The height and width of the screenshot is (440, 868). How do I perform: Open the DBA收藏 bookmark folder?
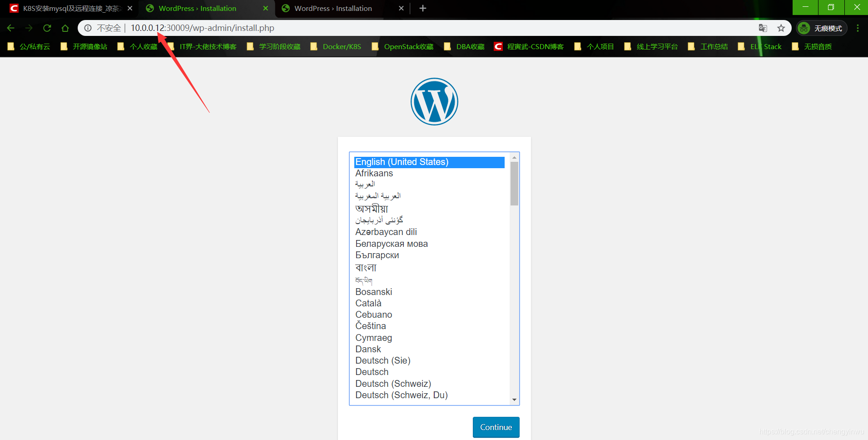tap(464, 46)
